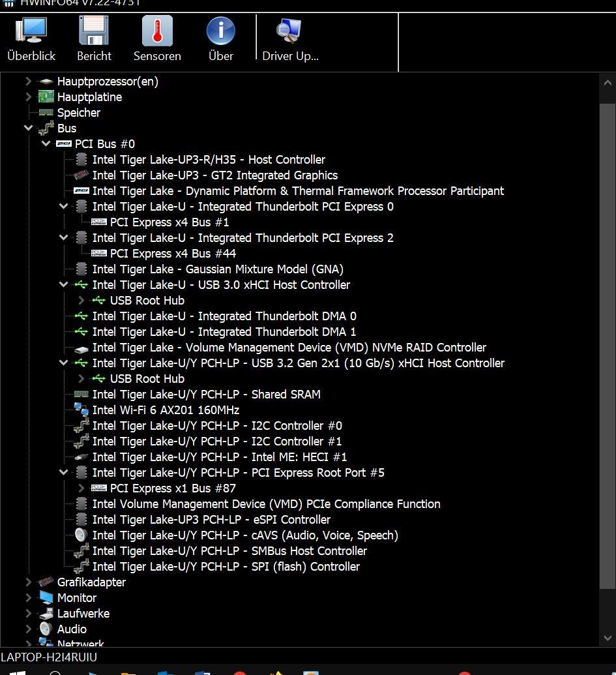The image size is (616, 675).
Task: Click the Thermal Framework Processor Participant PCI icon
Action: (81, 190)
